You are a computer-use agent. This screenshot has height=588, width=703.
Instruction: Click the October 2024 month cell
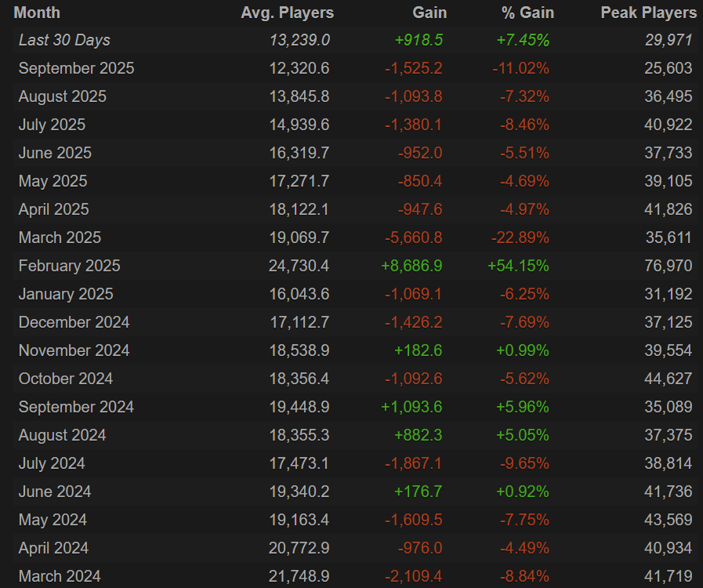click(66, 379)
